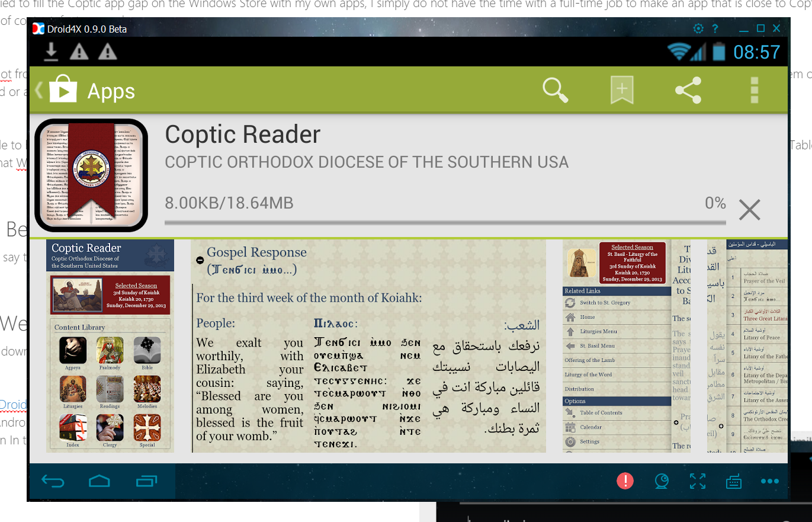The height and width of the screenshot is (522, 812).
Task: Tap the Coptic Reader app title
Action: [x=243, y=134]
